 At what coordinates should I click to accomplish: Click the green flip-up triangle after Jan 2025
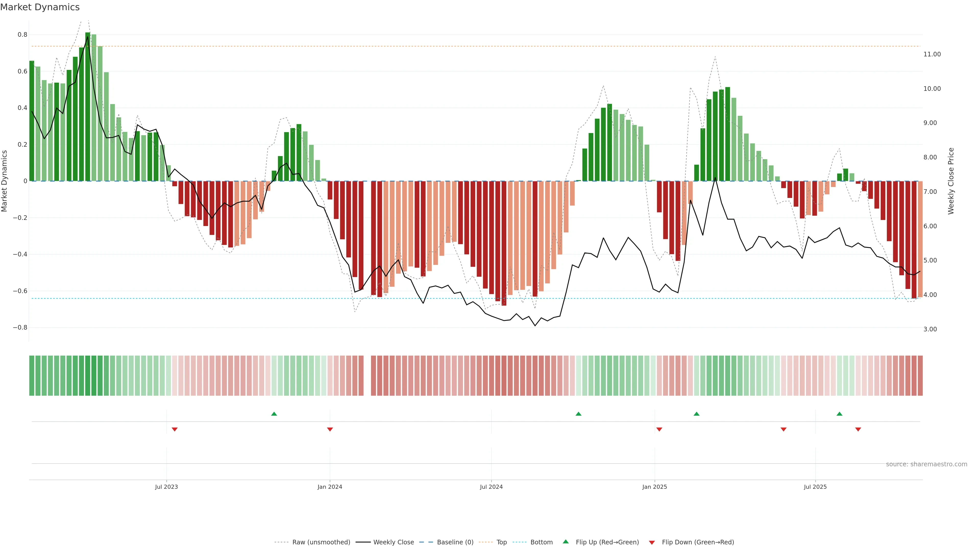696,414
